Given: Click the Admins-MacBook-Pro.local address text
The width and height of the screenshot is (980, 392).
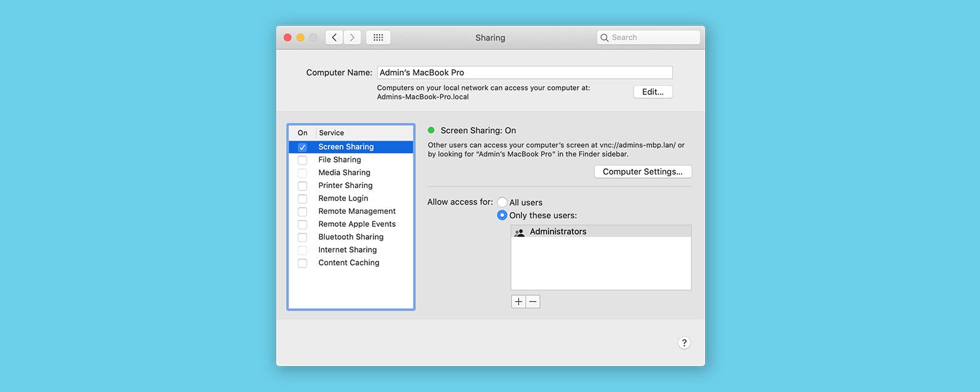Looking at the screenshot, I should pos(423,97).
